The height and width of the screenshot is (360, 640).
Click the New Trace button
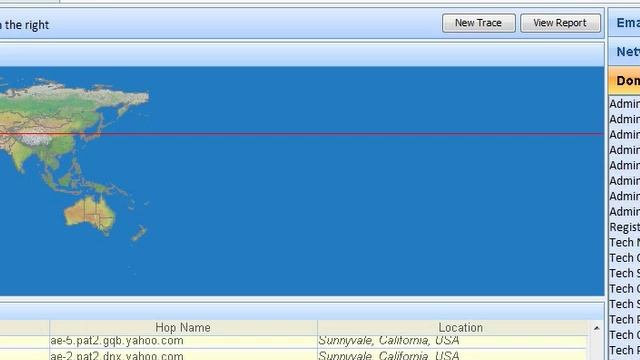(478, 23)
